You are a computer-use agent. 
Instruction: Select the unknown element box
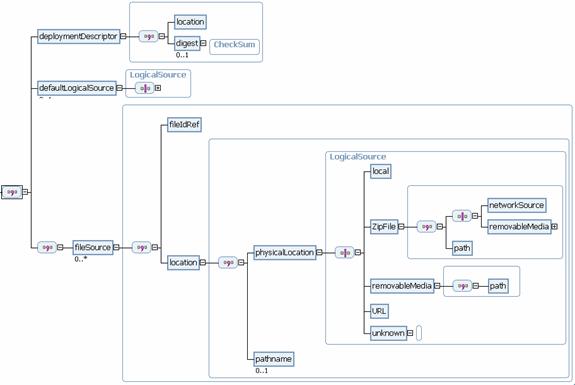[388, 333]
